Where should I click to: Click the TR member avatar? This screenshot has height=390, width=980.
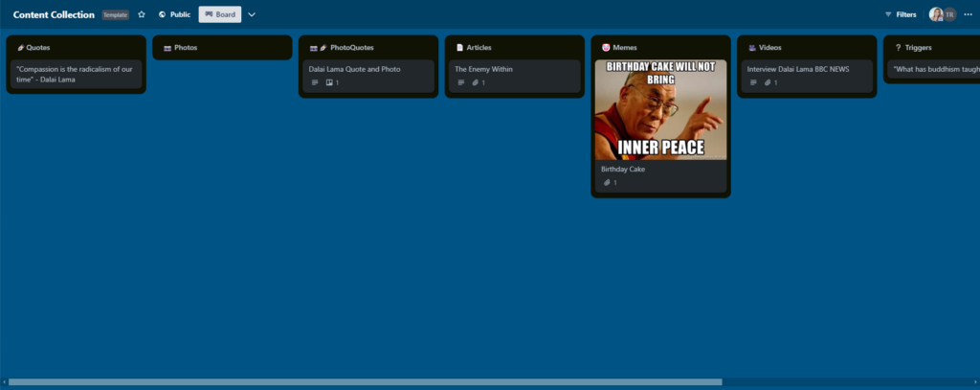tap(949, 14)
